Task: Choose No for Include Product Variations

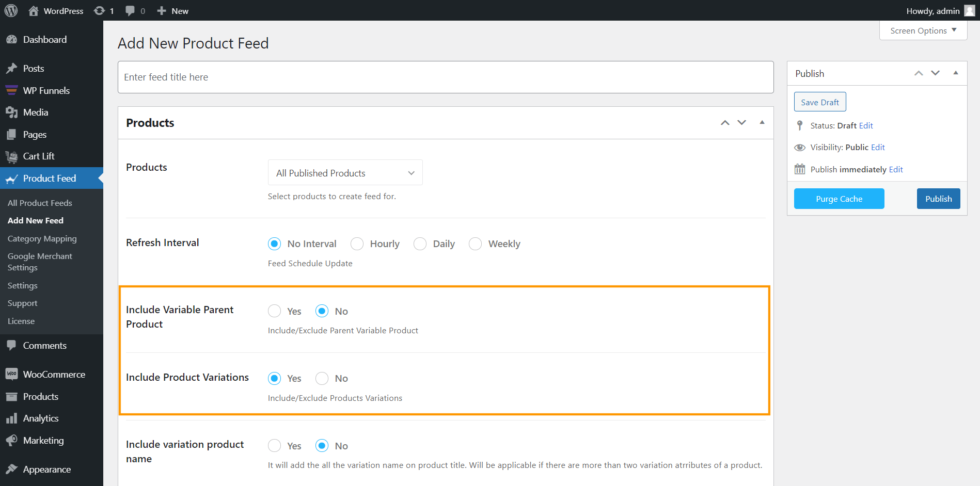Action: click(x=322, y=378)
